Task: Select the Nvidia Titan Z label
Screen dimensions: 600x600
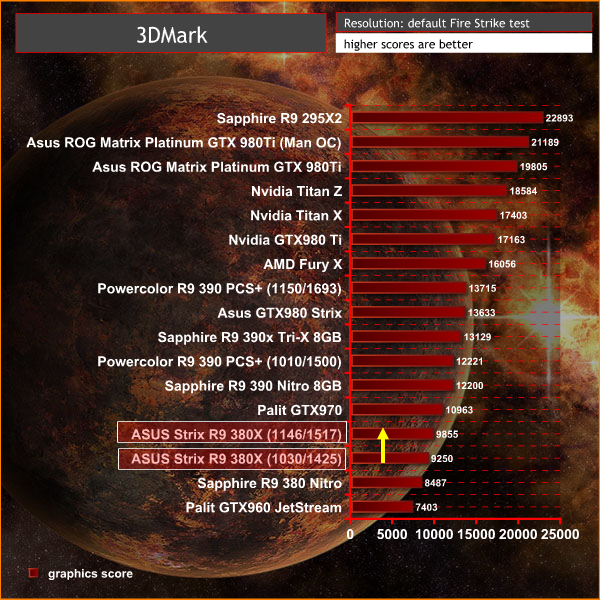Action: (297, 191)
